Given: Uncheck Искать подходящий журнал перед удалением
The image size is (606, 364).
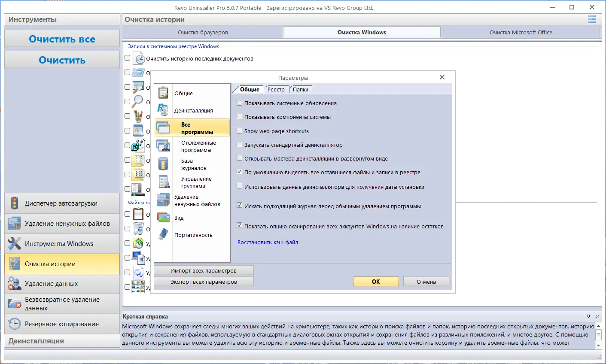Looking at the screenshot, I should point(240,206).
